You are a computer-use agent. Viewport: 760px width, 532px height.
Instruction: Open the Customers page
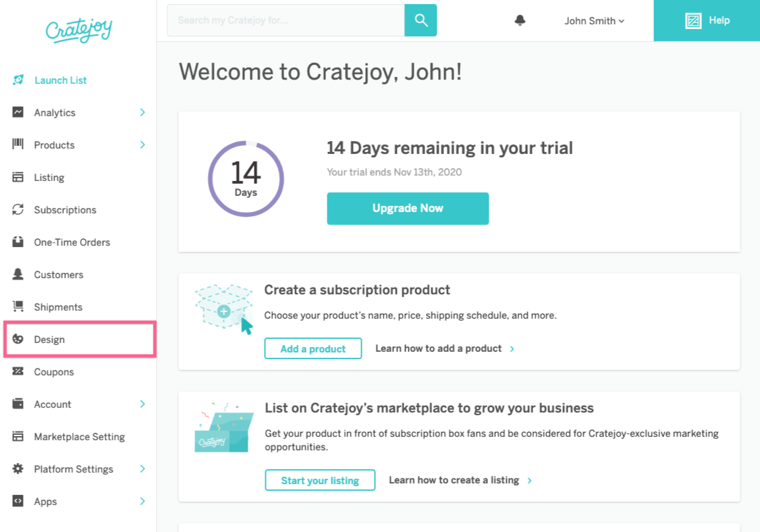coord(59,275)
